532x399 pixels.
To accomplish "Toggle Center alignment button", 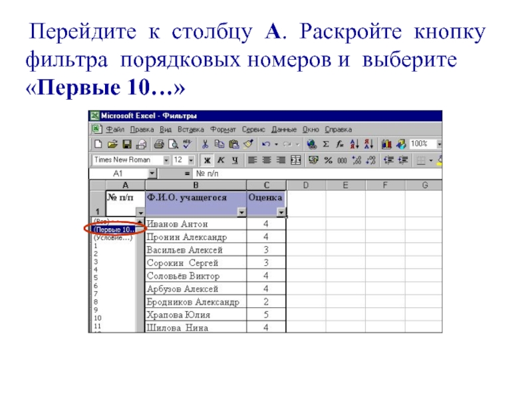I will click(267, 160).
